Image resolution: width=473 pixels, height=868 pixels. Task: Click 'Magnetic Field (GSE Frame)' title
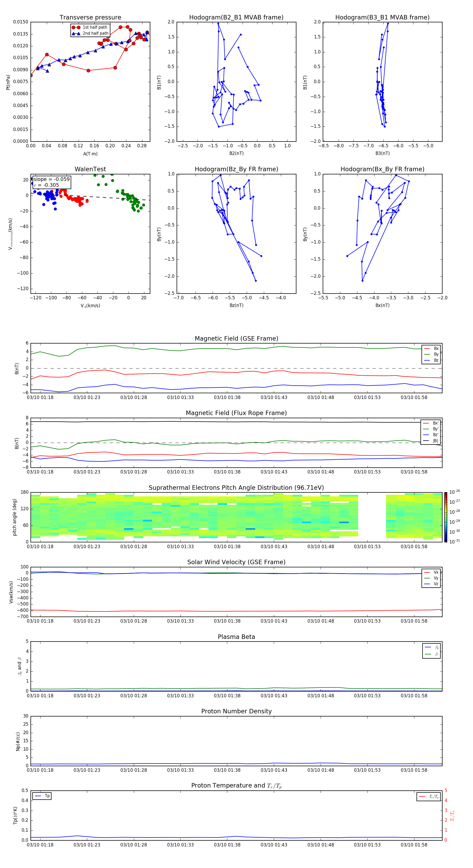[x=236, y=339]
